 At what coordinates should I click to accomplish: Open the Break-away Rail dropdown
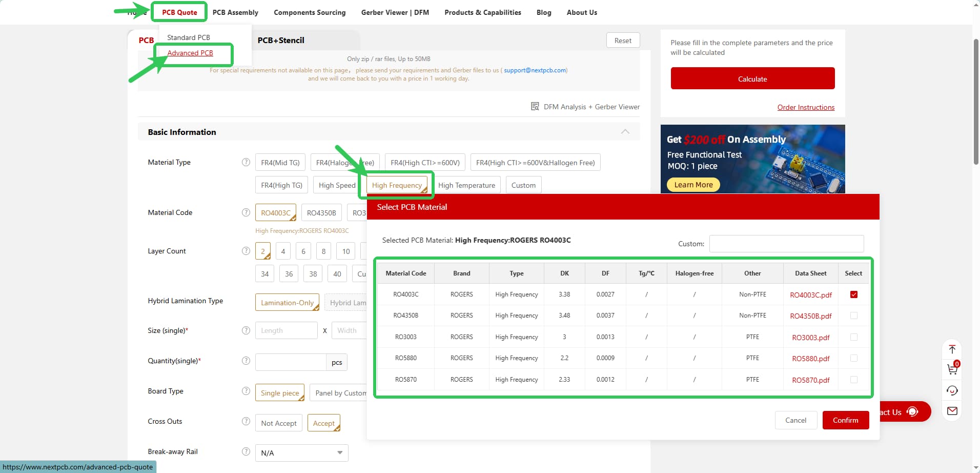pyautogui.click(x=301, y=453)
